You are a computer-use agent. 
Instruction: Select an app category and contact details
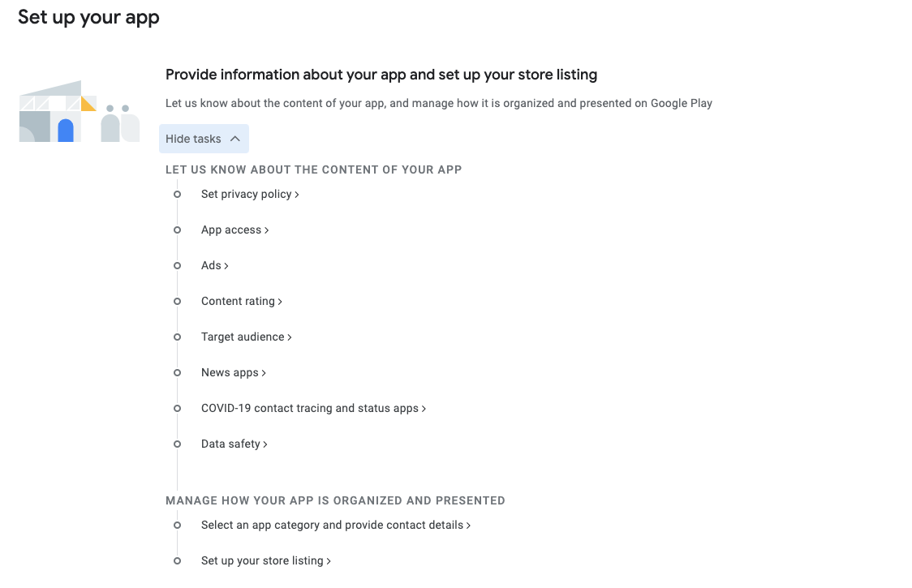tap(335, 526)
